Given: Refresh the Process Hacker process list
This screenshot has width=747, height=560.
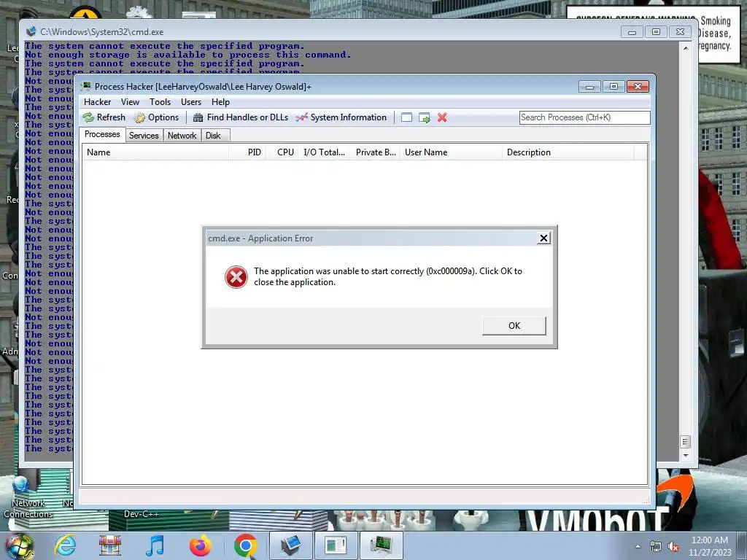Looking at the screenshot, I should 104,117.
